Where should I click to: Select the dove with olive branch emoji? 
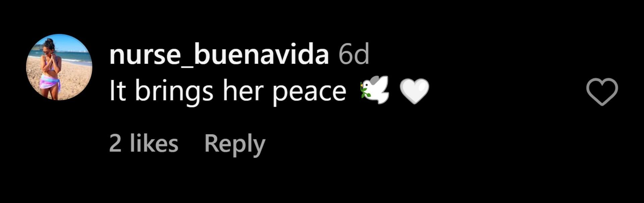375,90
